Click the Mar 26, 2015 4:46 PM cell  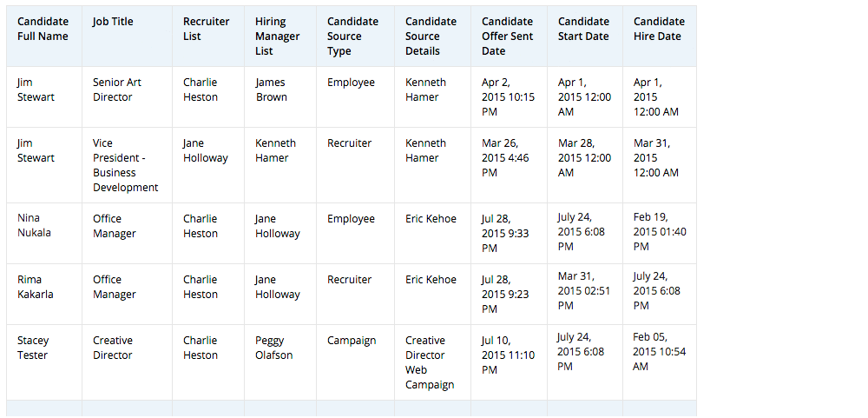click(x=506, y=158)
